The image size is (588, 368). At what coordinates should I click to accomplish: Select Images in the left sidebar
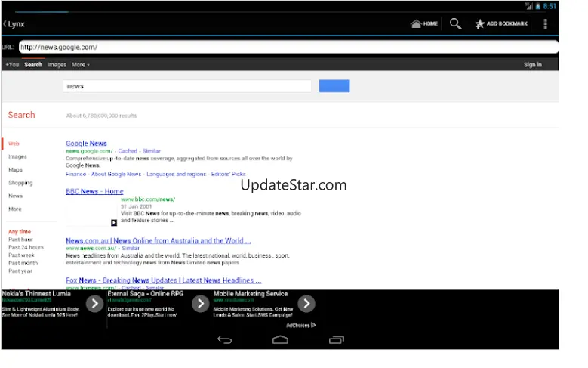[17, 156]
